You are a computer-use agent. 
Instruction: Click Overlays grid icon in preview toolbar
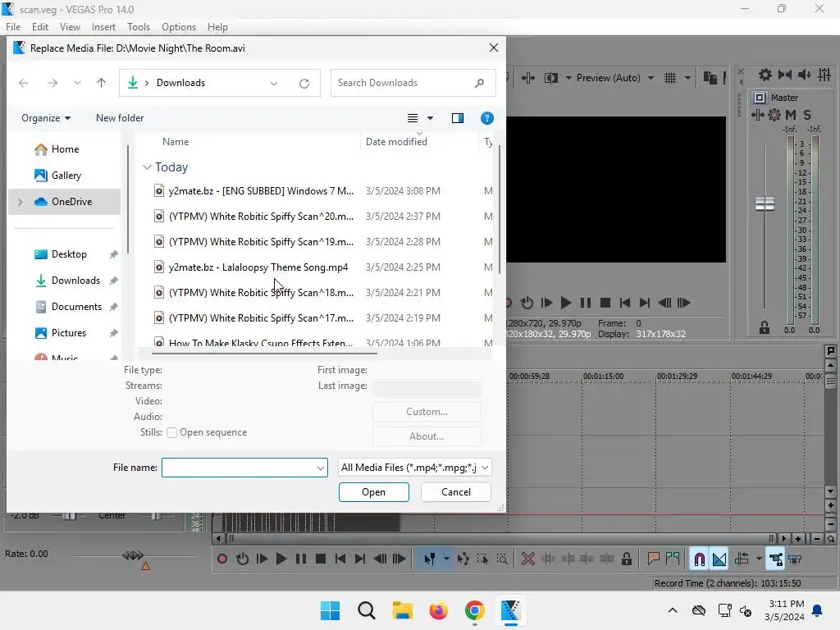[670, 78]
